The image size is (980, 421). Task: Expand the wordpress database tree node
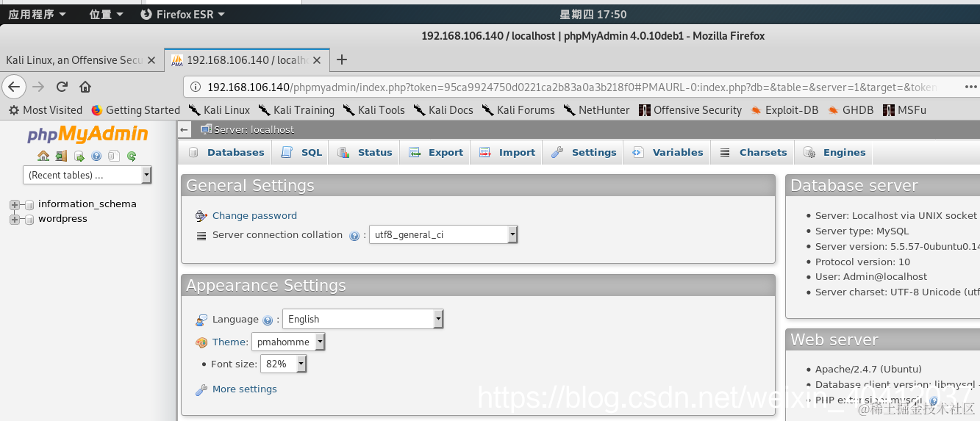pos(15,219)
